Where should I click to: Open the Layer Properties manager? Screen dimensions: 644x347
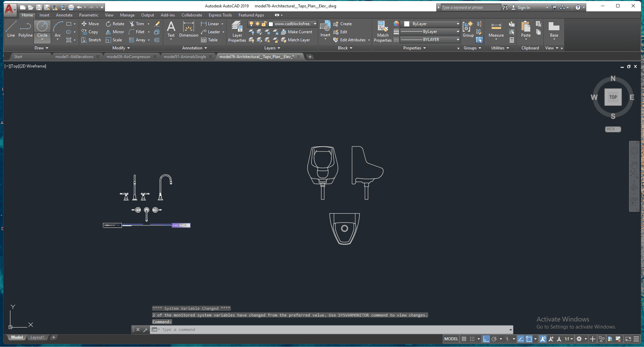(237, 32)
